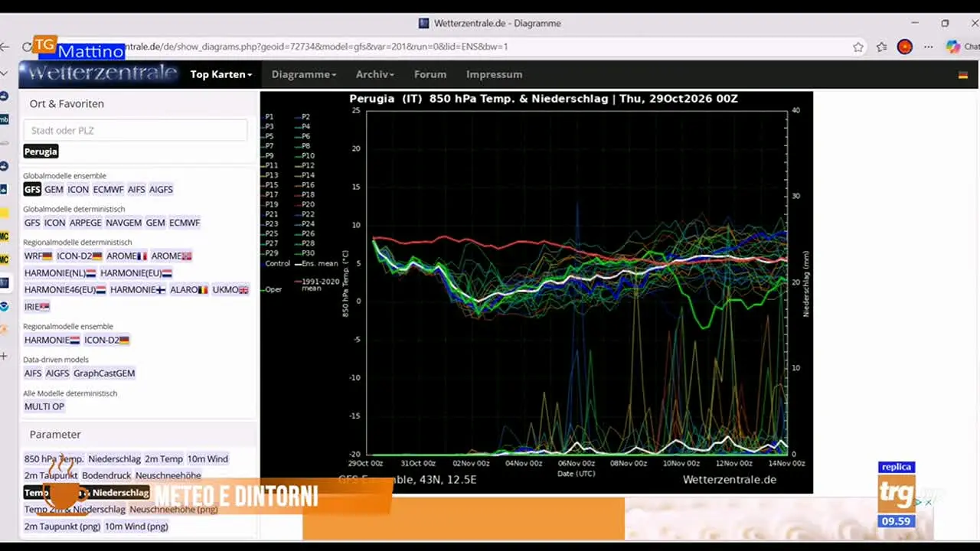980x551 pixels.
Task: Open the WRF regional model
Action: coord(38,256)
